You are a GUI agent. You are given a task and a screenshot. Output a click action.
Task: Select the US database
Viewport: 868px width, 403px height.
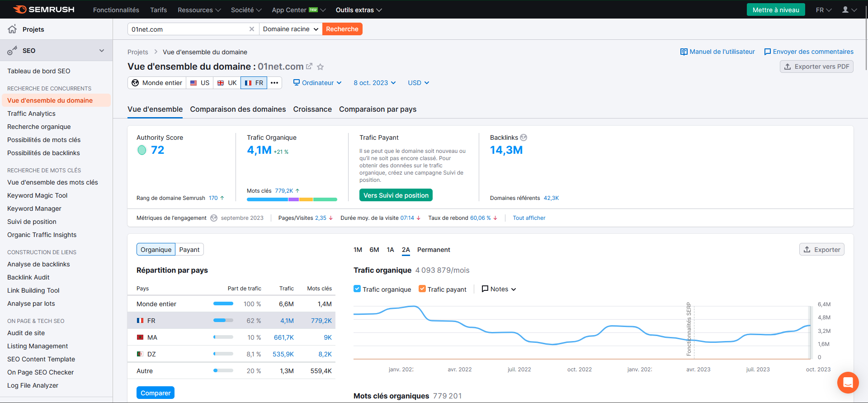pos(200,83)
